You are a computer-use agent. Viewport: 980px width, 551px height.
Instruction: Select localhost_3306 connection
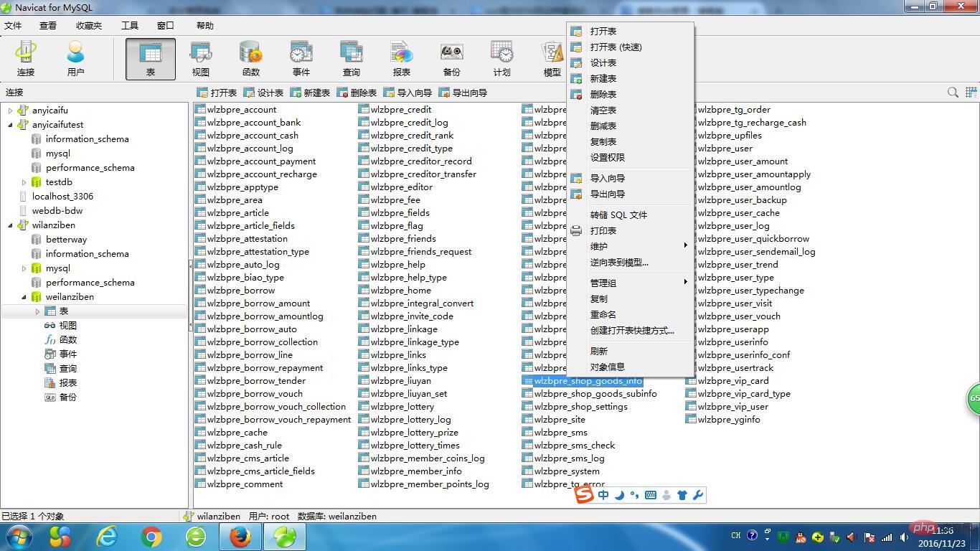[62, 197]
